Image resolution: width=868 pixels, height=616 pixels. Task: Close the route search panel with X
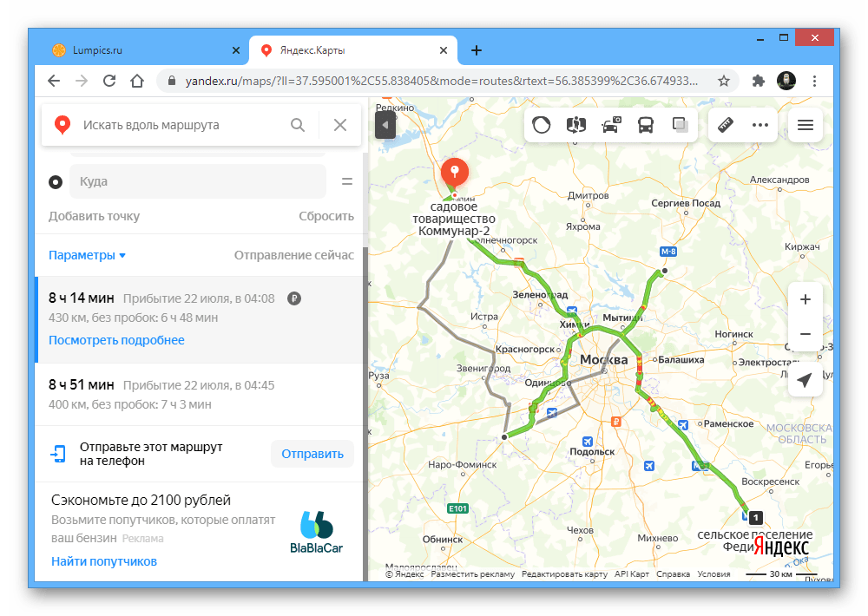pos(340,125)
